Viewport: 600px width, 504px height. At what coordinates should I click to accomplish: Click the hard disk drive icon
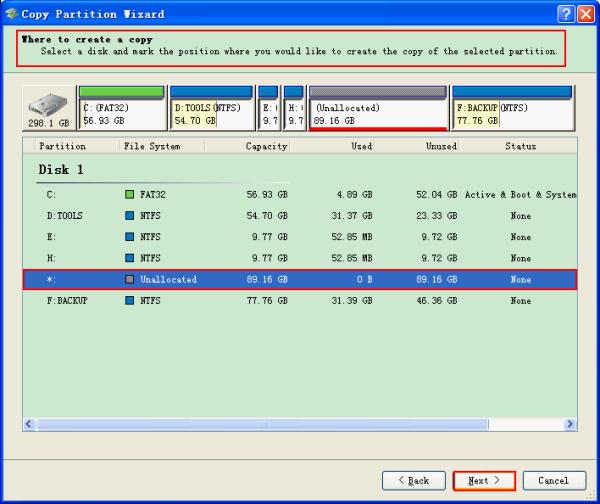[49, 106]
